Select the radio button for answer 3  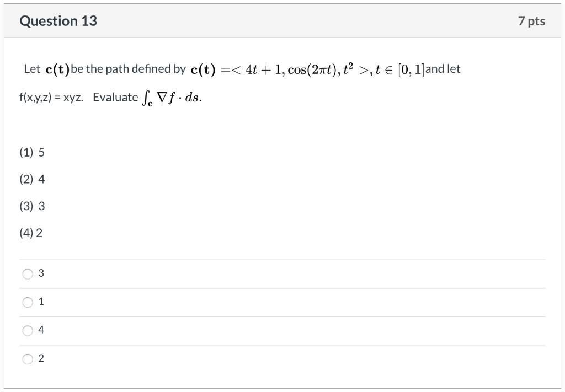pyautogui.click(x=27, y=273)
